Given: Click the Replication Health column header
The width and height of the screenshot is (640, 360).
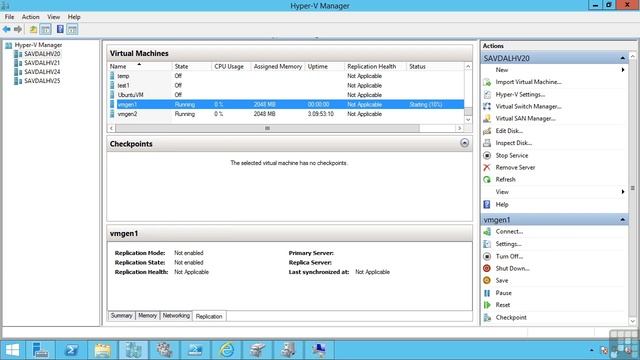Looking at the screenshot, I should (375, 67).
